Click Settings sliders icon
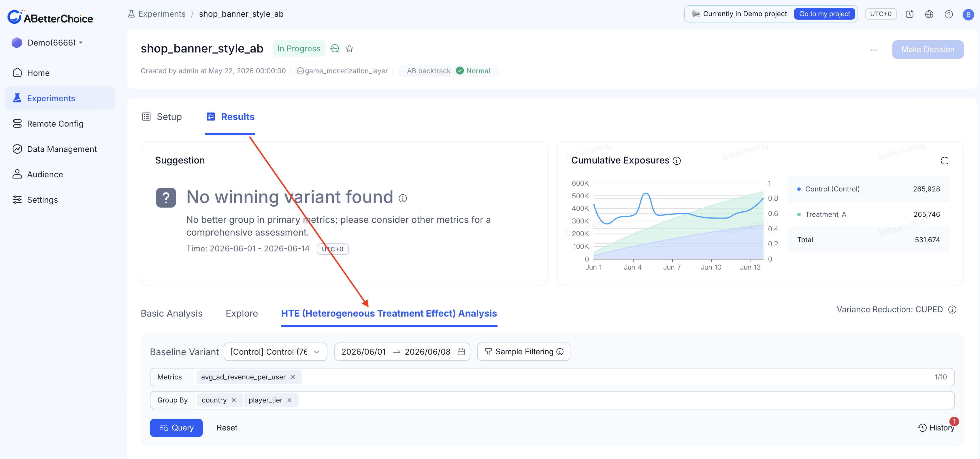 pos(17,200)
